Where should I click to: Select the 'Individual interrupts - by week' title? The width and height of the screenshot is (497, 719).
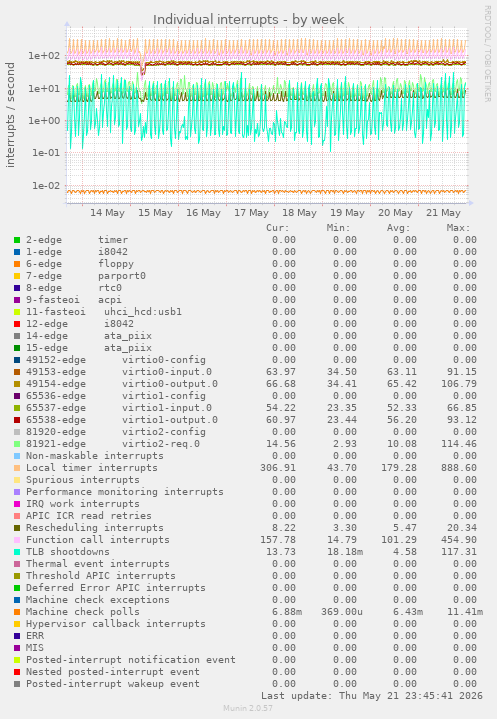248,20
